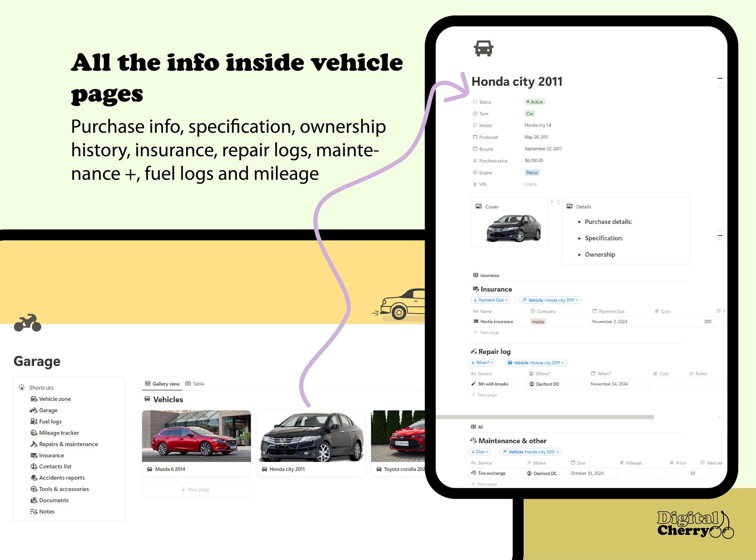The height and width of the screenshot is (560, 756).
Task: Open the Due sort dropdown in Maintenance
Action: (480, 452)
